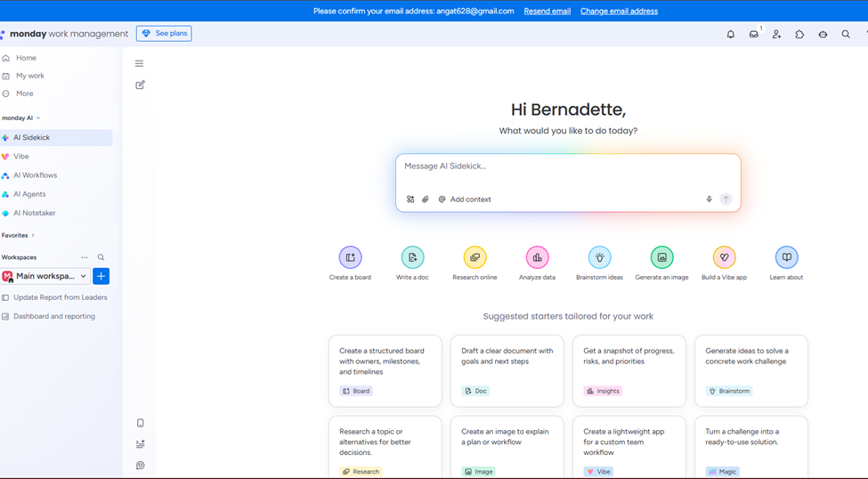The width and height of the screenshot is (868, 479).
Task: Click the search magnifier in top header
Action: [846, 34]
